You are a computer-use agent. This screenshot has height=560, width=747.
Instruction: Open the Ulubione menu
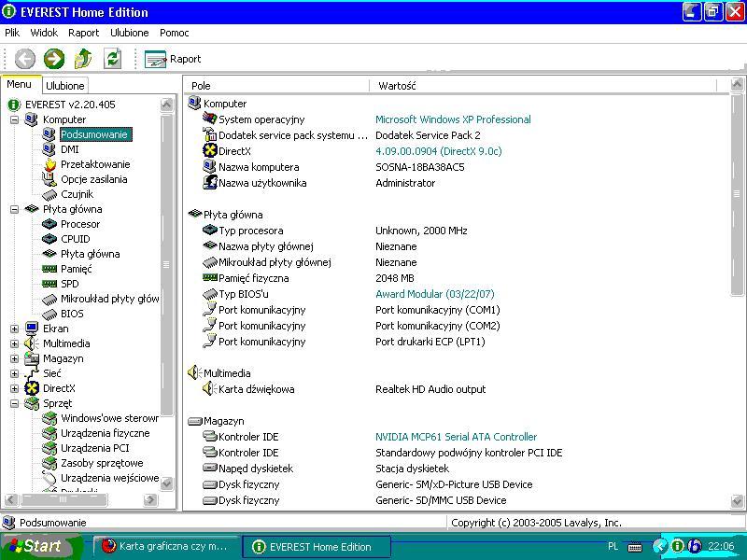(x=130, y=33)
